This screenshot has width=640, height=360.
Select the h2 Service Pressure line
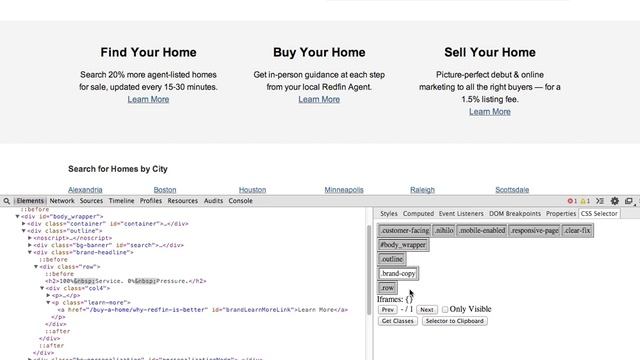click(x=126, y=281)
